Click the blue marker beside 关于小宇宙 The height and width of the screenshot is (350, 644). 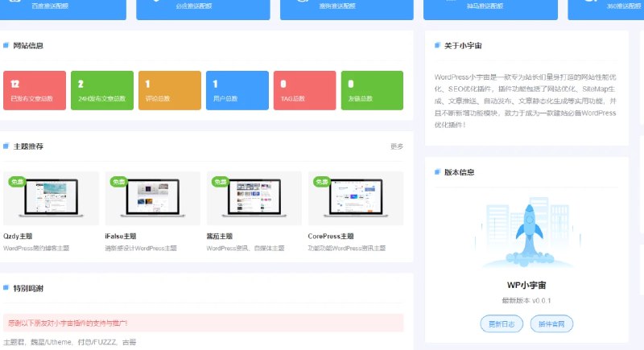[436, 46]
